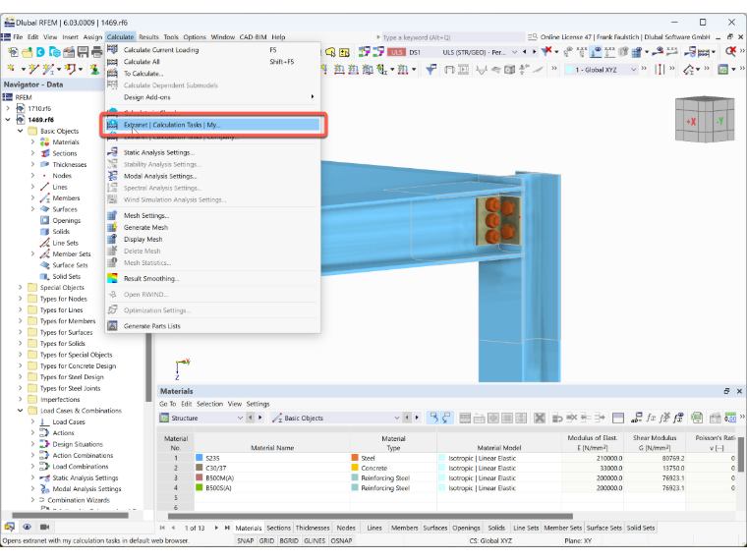Click the Generate Parts Lists icon
Image resolution: width=747 pixels, height=560 pixels.
point(112,326)
